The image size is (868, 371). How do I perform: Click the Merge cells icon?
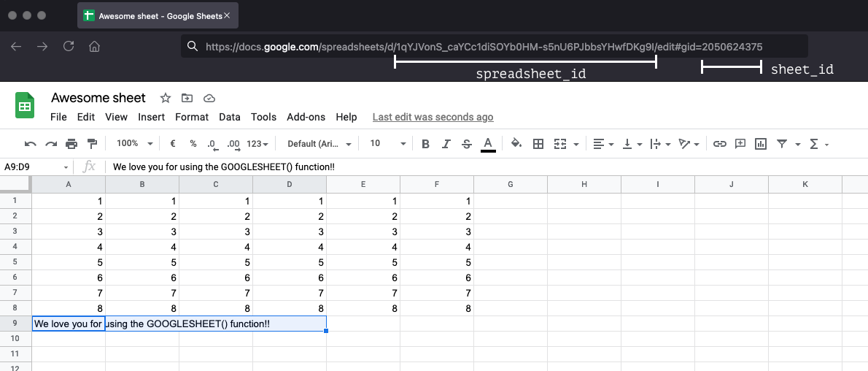tap(560, 144)
